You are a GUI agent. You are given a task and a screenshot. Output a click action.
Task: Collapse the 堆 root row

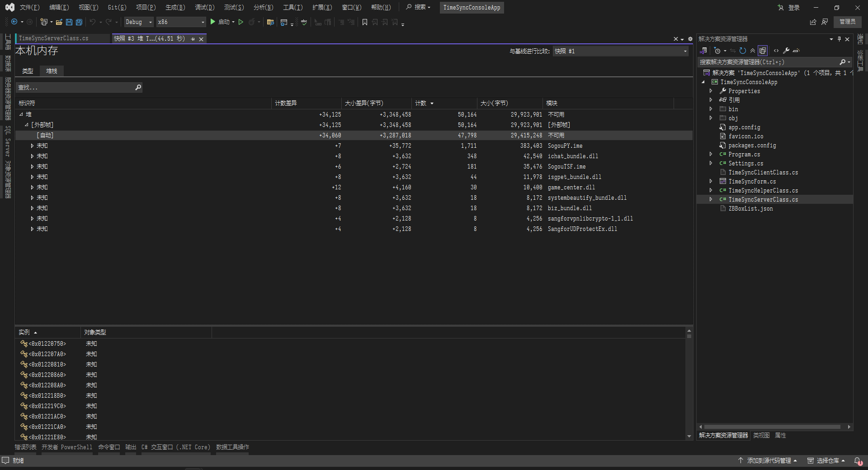[21, 114]
